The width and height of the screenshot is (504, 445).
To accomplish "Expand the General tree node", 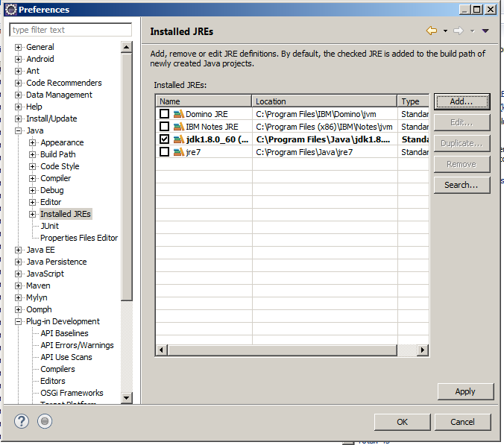I will pyautogui.click(x=19, y=47).
